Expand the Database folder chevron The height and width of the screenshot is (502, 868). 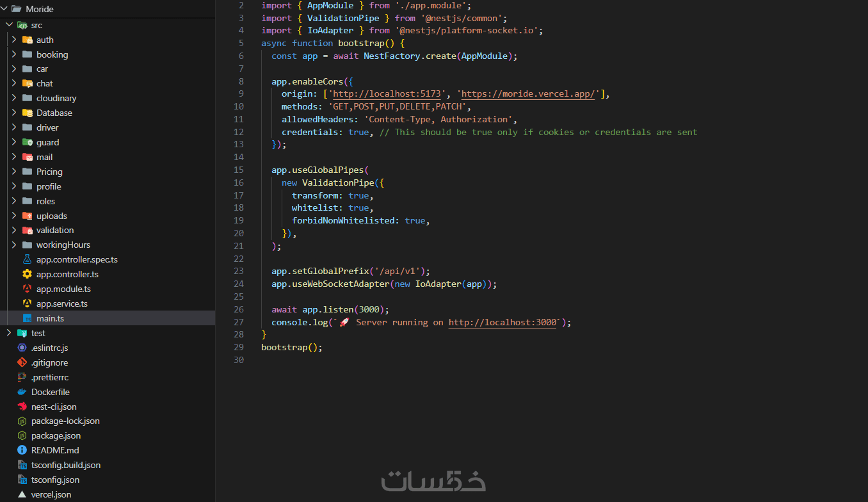point(14,113)
